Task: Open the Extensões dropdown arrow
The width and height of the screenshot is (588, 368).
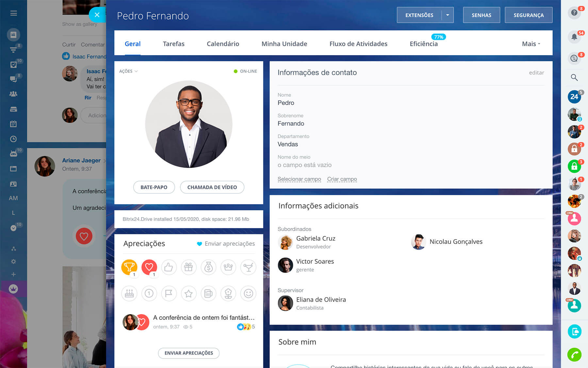Action: (448, 15)
